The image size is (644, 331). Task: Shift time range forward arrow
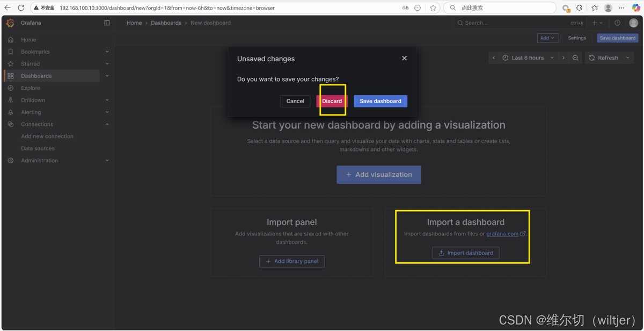563,58
